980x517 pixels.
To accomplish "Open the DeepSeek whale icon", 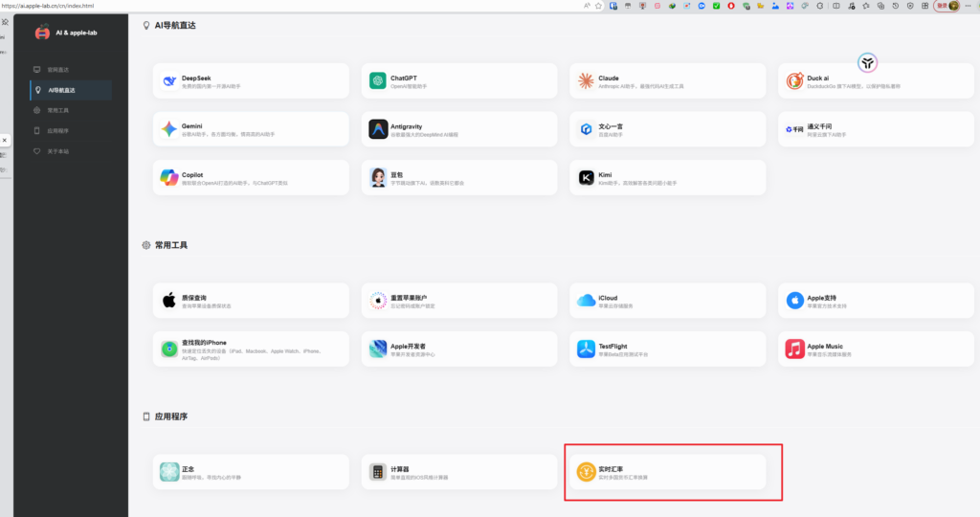I will 169,81.
